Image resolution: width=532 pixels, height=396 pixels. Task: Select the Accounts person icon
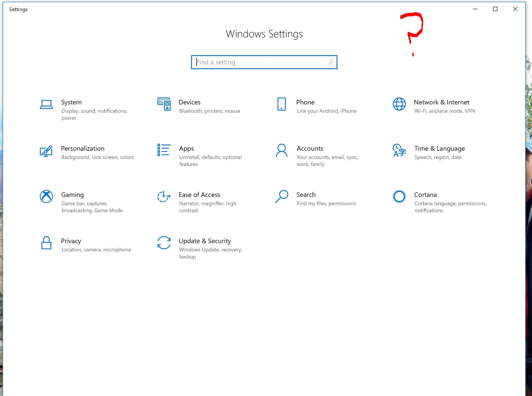click(x=281, y=150)
